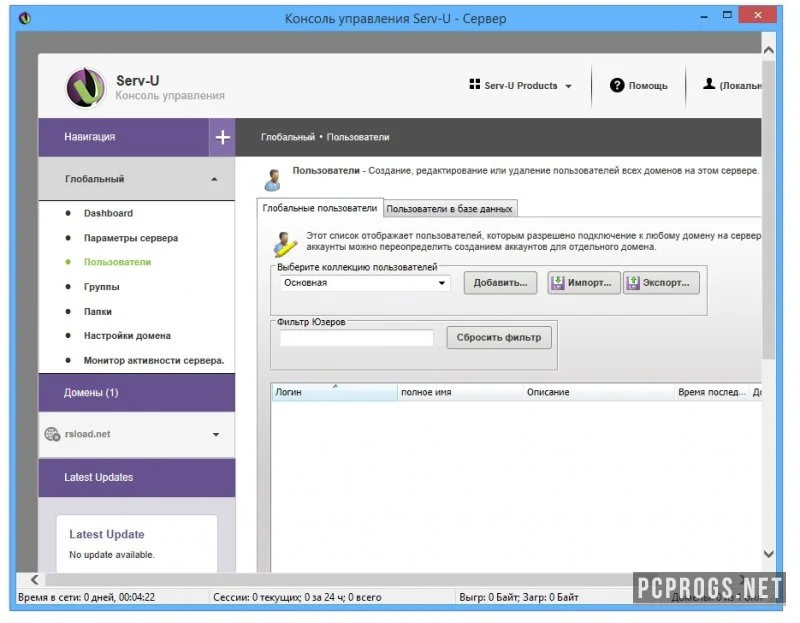Click the Домены (1) section header
800x623 pixels.
[137, 393]
